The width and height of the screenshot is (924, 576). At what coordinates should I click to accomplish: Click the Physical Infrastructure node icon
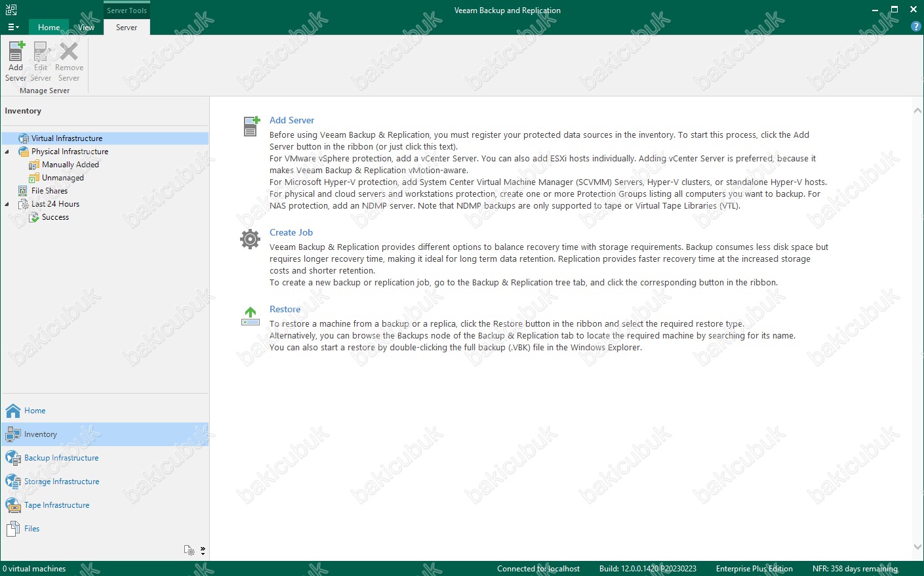pyautogui.click(x=24, y=152)
